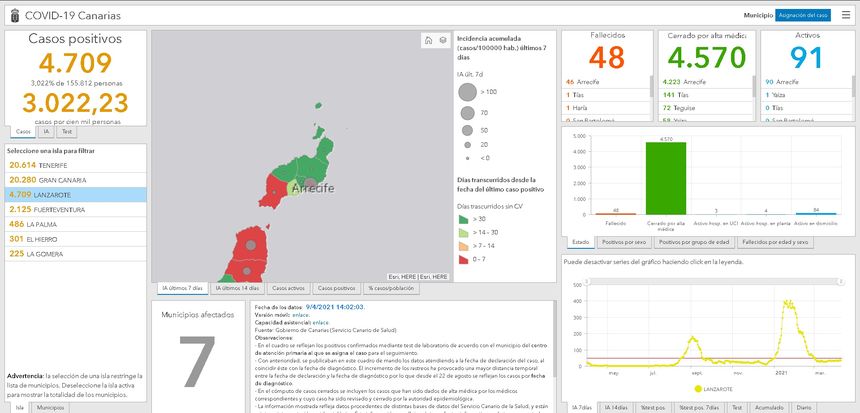The image size is (860, 413).
Task: Select TENERIFE in the island filter list
Action: 40,165
